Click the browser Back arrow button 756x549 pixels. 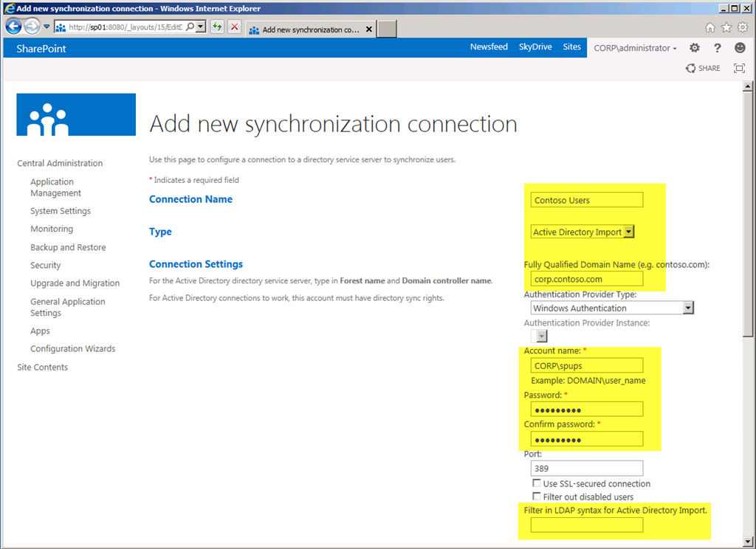[x=13, y=27]
